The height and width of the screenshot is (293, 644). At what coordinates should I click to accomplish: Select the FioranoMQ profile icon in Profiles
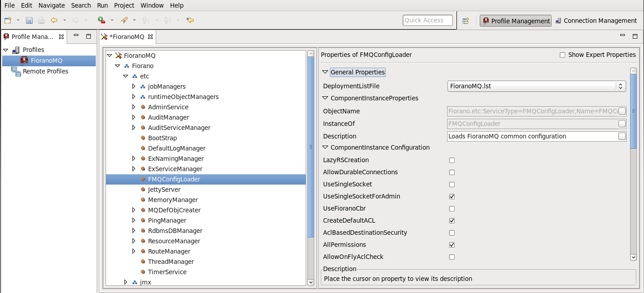(x=24, y=60)
